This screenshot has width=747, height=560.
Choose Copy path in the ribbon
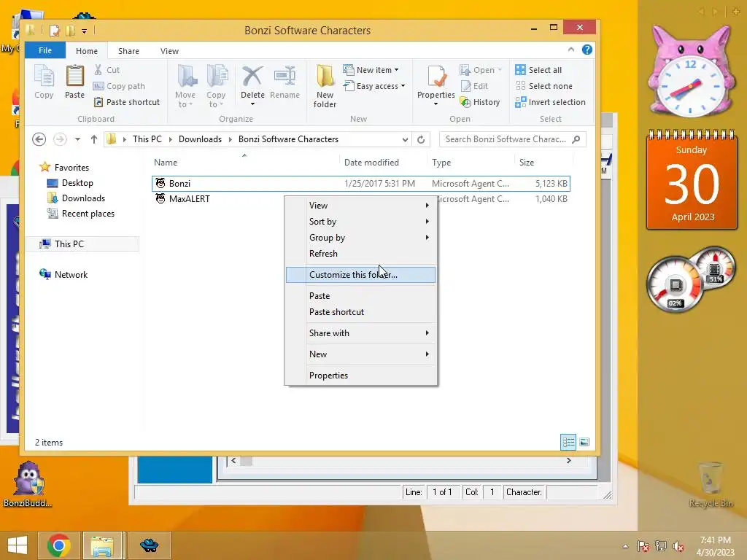coord(119,86)
